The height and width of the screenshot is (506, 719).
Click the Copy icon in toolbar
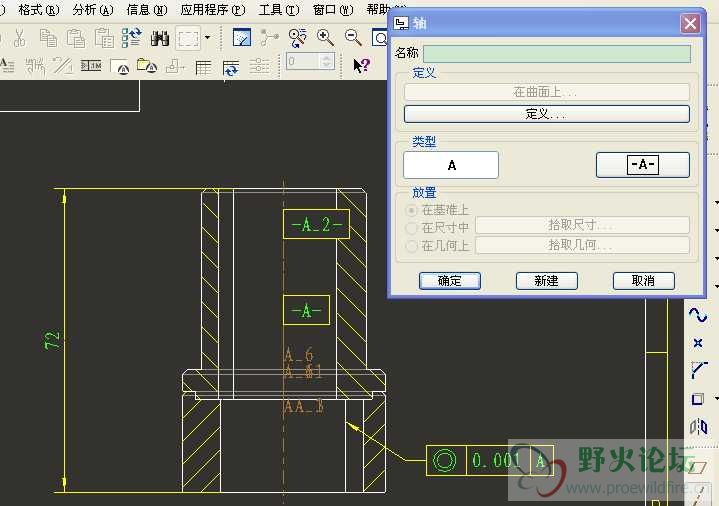(48, 38)
